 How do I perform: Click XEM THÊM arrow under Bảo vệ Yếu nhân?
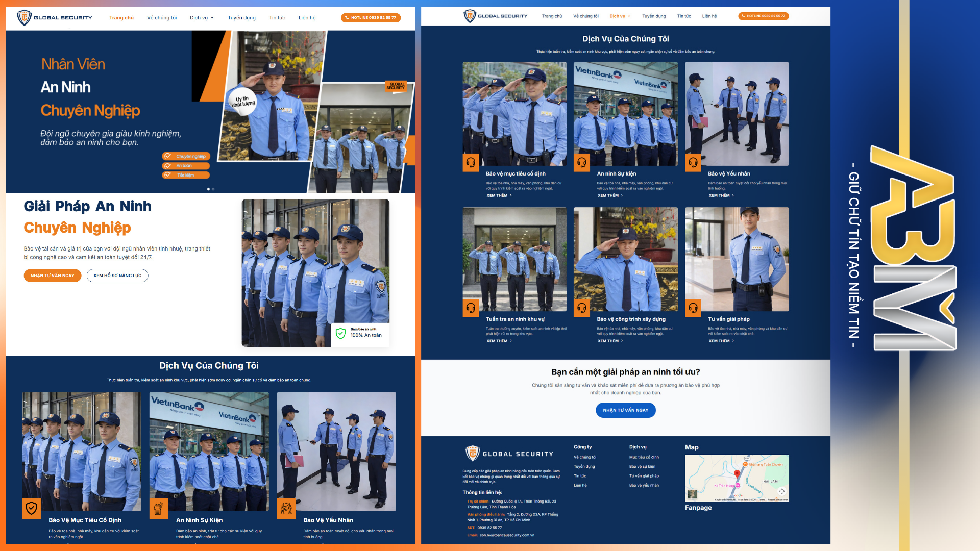pyautogui.click(x=733, y=195)
